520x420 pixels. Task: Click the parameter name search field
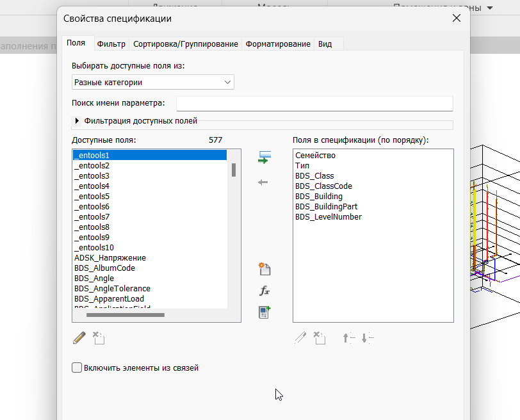tap(314, 104)
